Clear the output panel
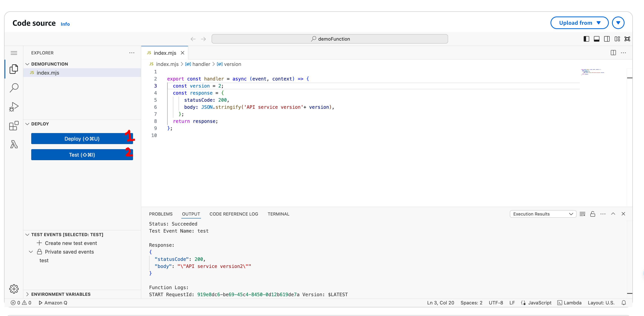 click(x=582, y=214)
